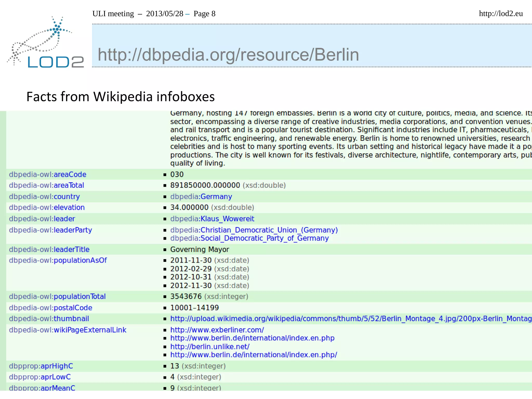
Task: Click the areaCode value 030
Action: click(x=177, y=174)
